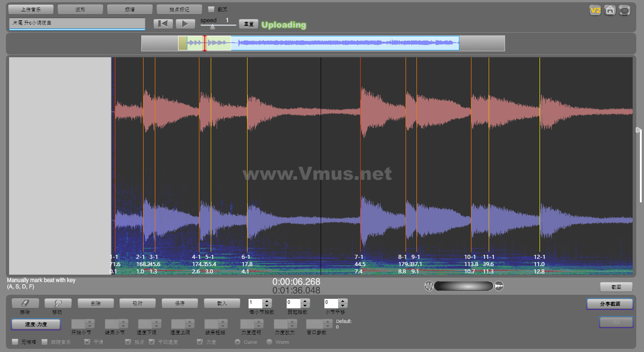Take a screenshot with 截图 button
Screen dimensions: 644x352
click(x=616, y=287)
